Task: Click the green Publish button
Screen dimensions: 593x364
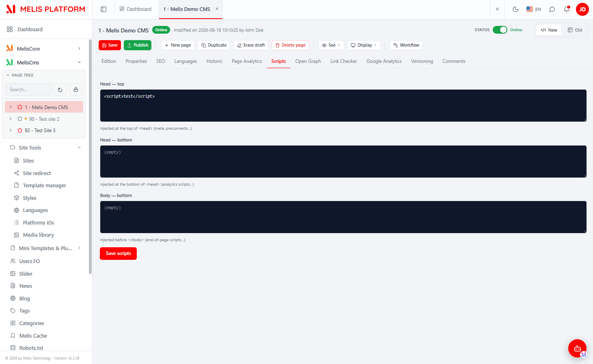Action: point(138,45)
